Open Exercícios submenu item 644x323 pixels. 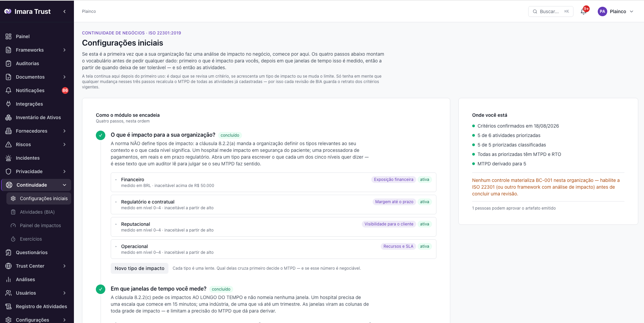coord(39,239)
